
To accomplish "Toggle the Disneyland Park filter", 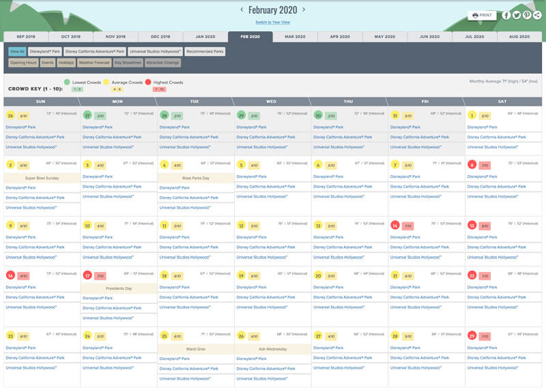I will pyautogui.click(x=45, y=52).
